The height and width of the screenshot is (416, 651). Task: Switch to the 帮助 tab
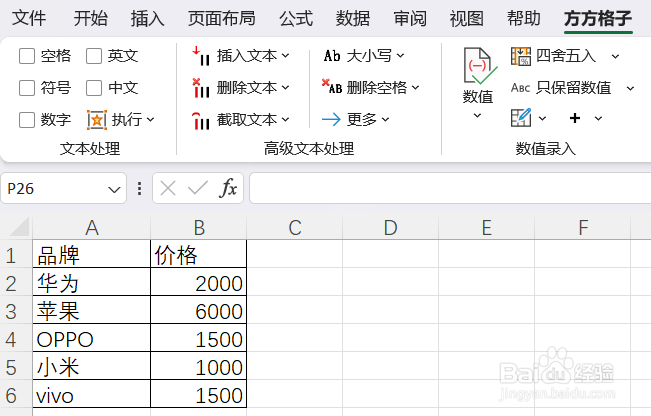(524, 18)
